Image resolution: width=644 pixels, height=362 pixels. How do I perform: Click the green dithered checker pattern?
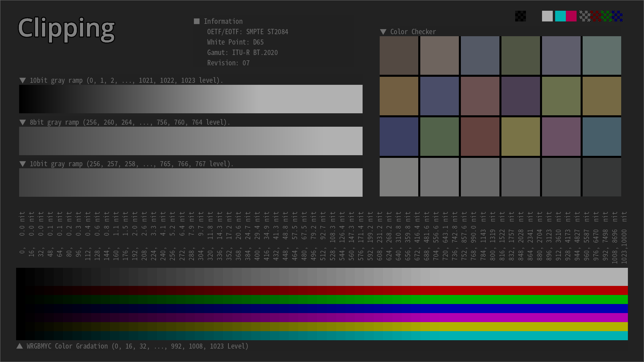click(x=606, y=16)
